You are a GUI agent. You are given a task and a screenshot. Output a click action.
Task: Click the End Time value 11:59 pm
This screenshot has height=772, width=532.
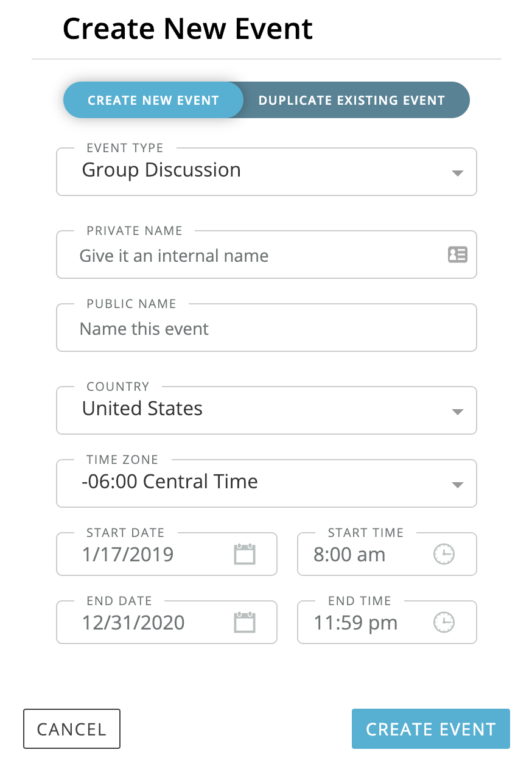click(355, 623)
